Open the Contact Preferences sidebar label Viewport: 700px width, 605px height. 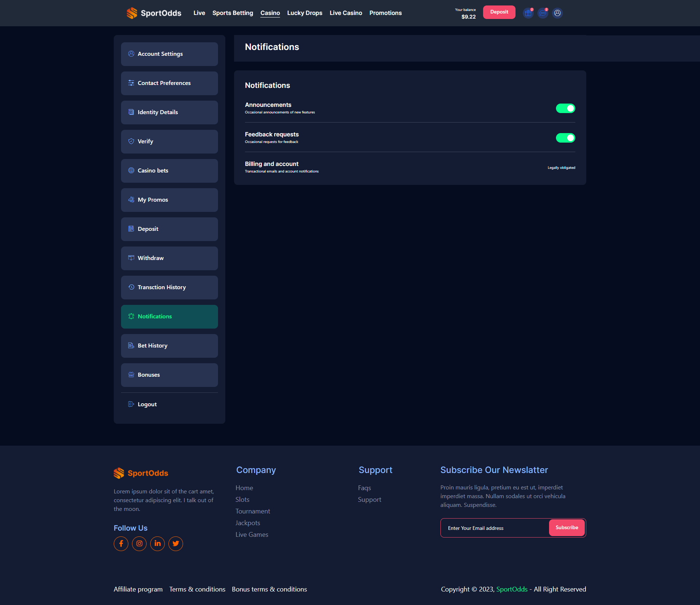tap(164, 83)
